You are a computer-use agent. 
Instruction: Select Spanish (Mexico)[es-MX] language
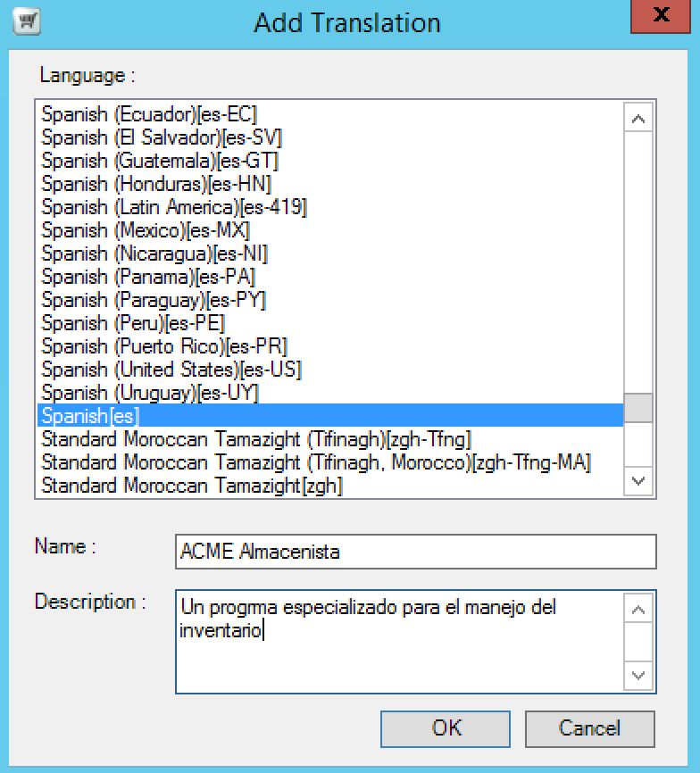(146, 230)
